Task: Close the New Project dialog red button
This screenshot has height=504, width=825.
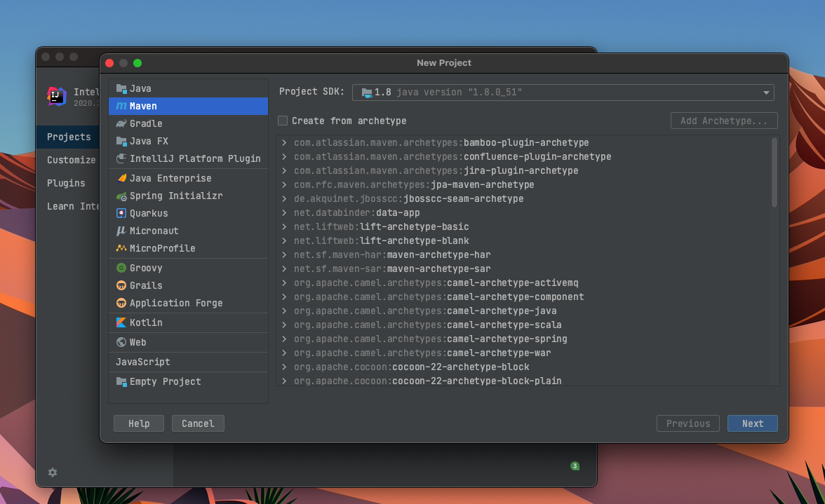Action: coord(109,63)
